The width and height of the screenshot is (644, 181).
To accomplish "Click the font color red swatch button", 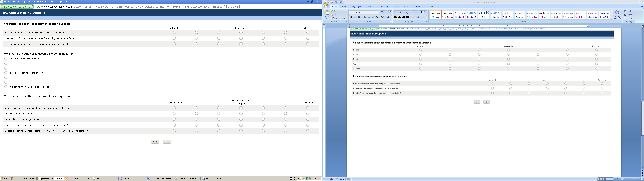I will pyautogui.click(x=388, y=17).
